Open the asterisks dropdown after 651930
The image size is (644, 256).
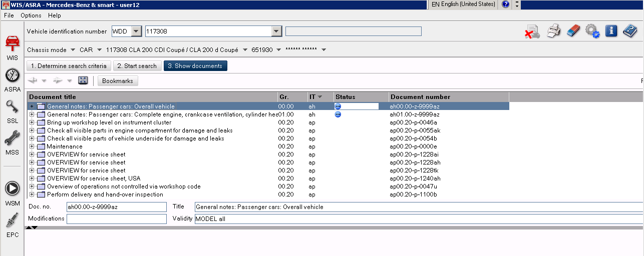pos(324,50)
